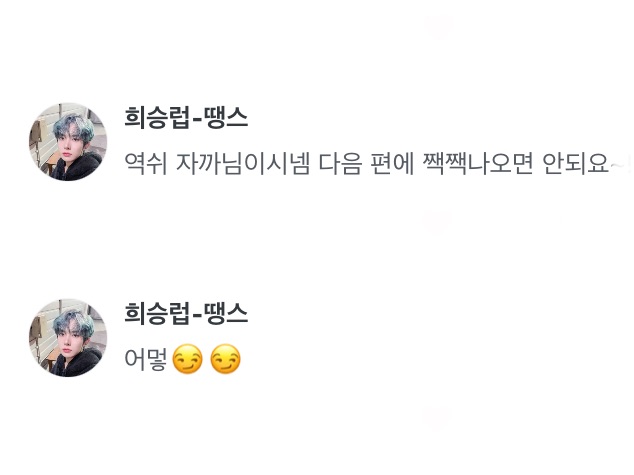Click the 땡스 part of the upper username

(226, 117)
